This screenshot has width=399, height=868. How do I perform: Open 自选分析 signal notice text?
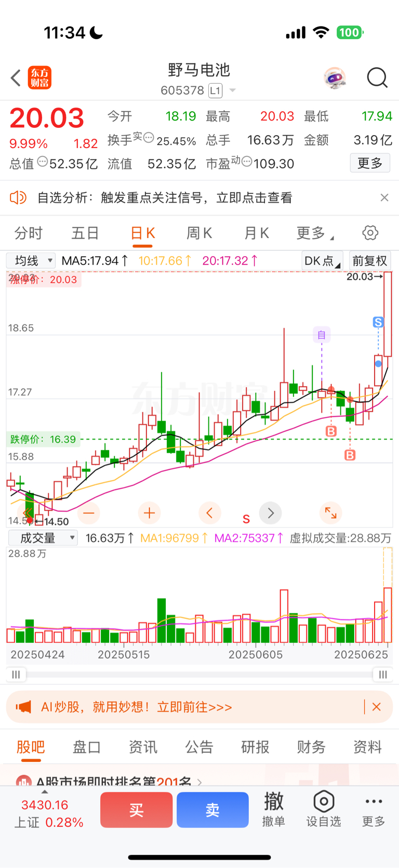165,198
